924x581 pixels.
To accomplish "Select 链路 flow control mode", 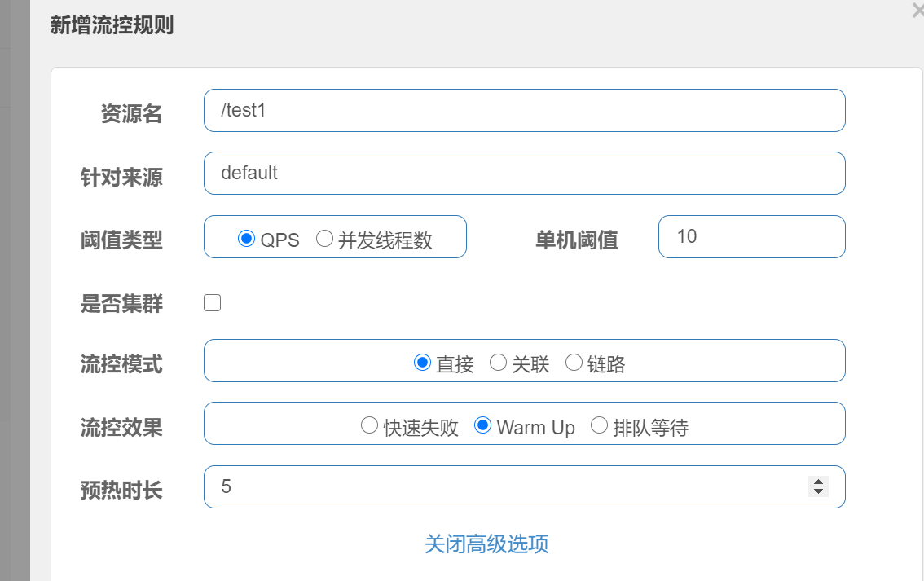I will [574, 363].
